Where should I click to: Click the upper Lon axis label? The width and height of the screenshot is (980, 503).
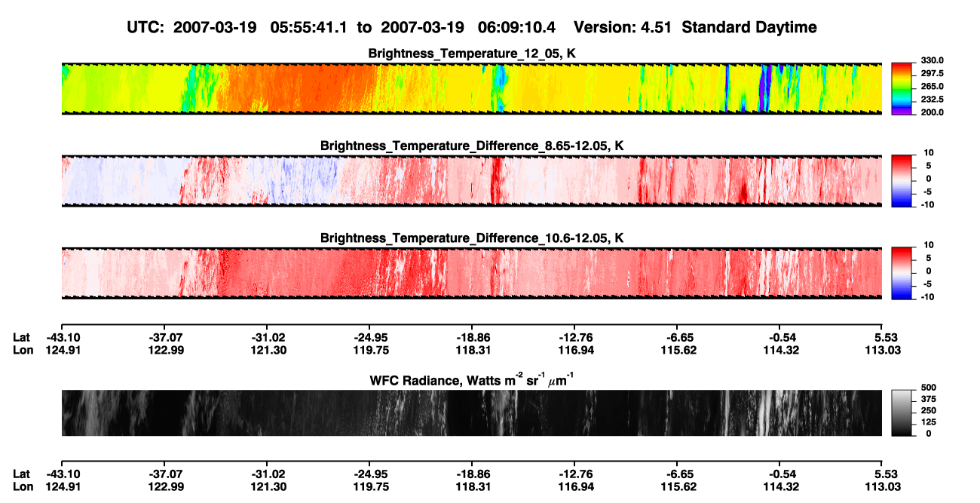pyautogui.click(x=23, y=350)
